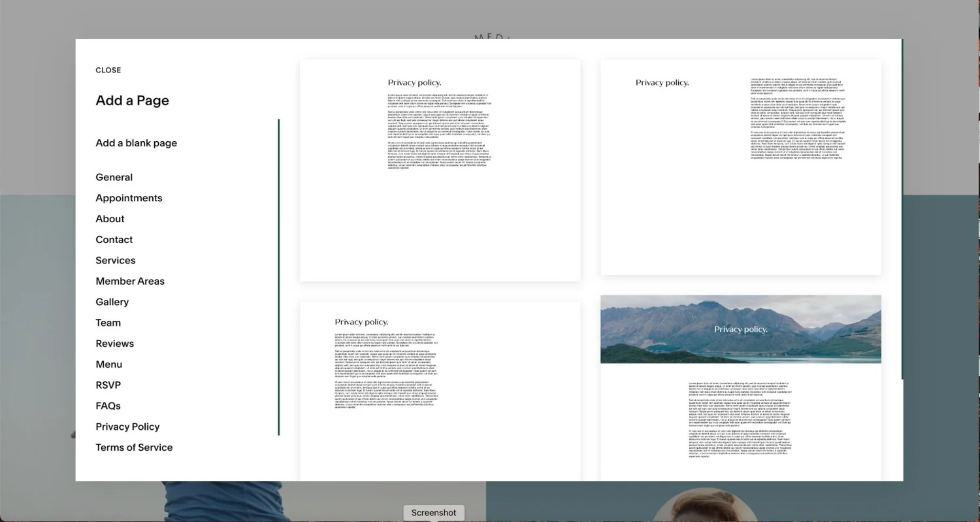Open Reviews page templates

coord(114,344)
